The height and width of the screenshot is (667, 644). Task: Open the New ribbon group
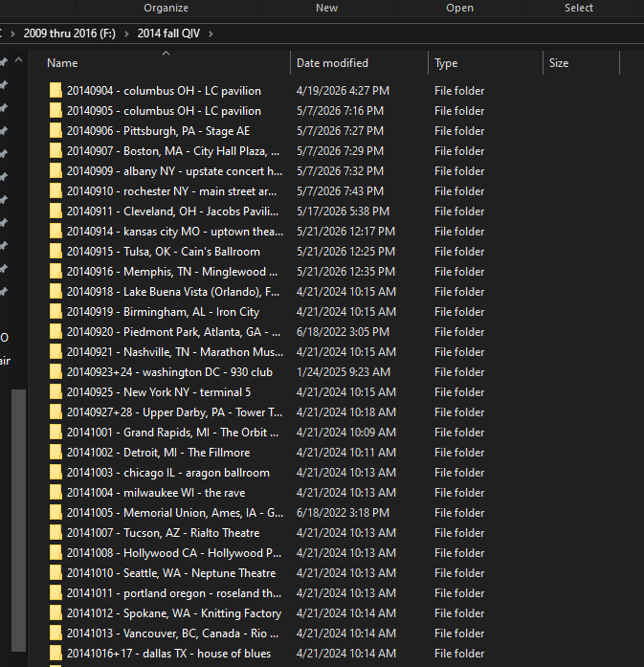point(326,8)
